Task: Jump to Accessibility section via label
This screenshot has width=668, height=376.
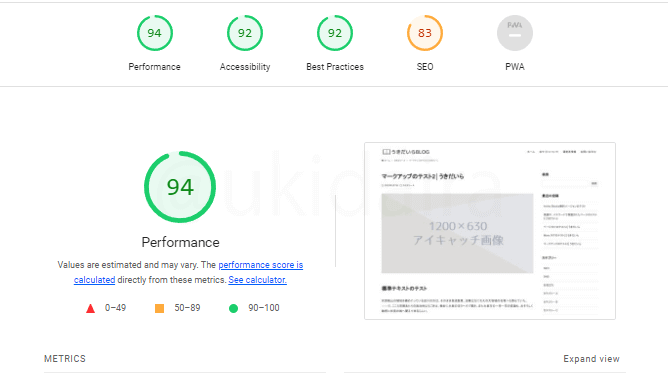Action: (245, 67)
